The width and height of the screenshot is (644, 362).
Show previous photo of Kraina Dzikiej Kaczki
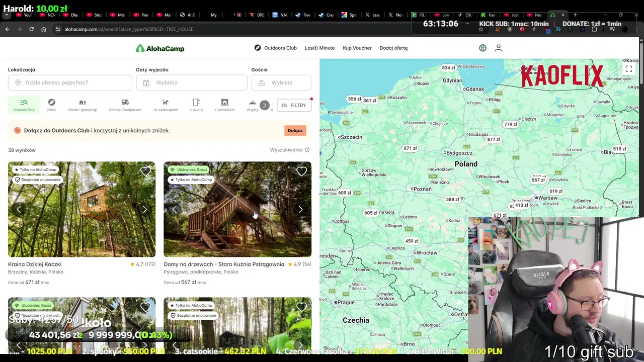(19, 209)
